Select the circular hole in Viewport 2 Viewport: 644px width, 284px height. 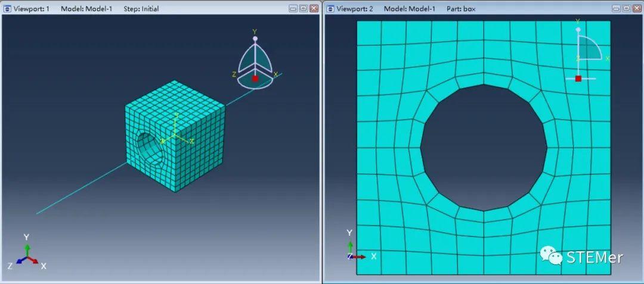pyautogui.click(x=484, y=148)
